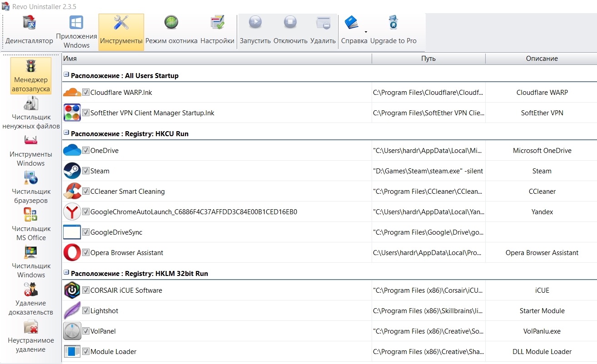Screen dimensions: 597x364
Task: Click the Module Loader row icon
Action: 72,351
